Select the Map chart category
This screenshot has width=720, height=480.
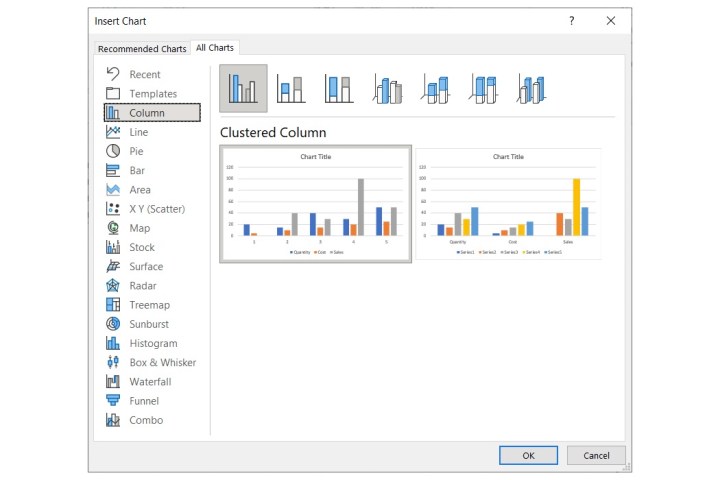click(152, 228)
